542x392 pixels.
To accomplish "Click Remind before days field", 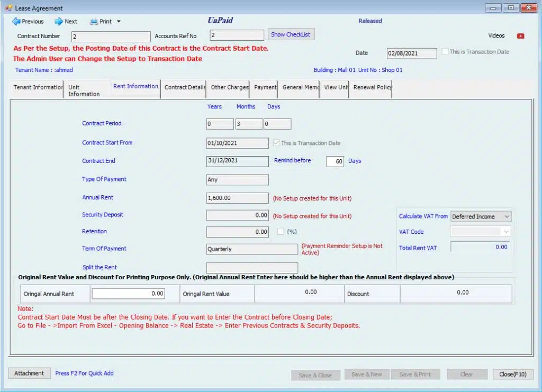I will coord(335,161).
